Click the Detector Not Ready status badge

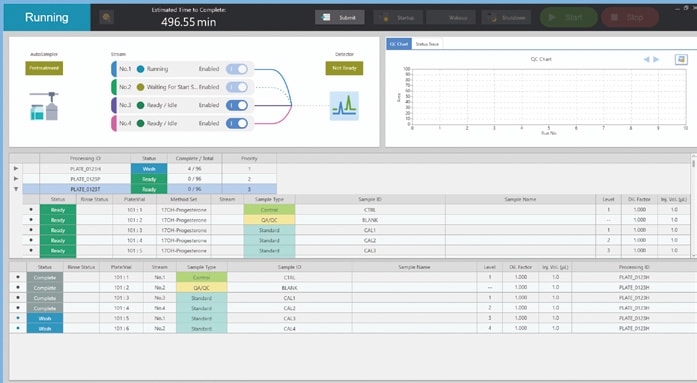[344, 68]
